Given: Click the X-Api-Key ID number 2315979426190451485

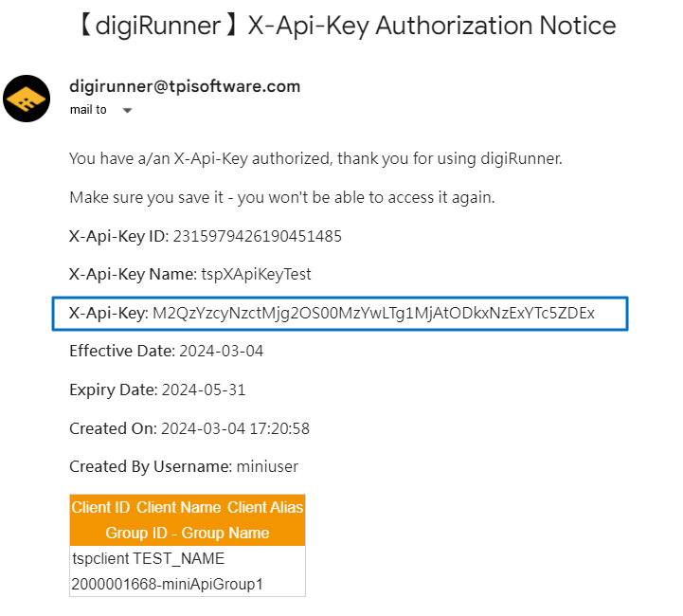Looking at the screenshot, I should [257, 236].
